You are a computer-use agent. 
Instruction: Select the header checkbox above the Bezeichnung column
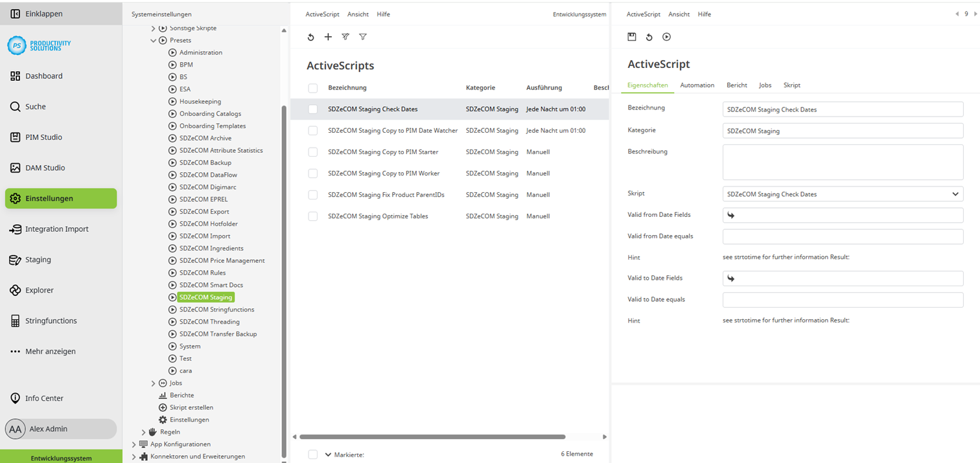click(313, 87)
